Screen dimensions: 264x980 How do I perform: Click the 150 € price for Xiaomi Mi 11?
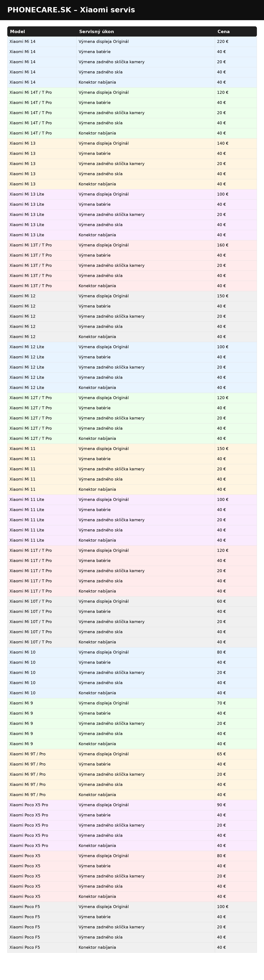click(x=222, y=449)
